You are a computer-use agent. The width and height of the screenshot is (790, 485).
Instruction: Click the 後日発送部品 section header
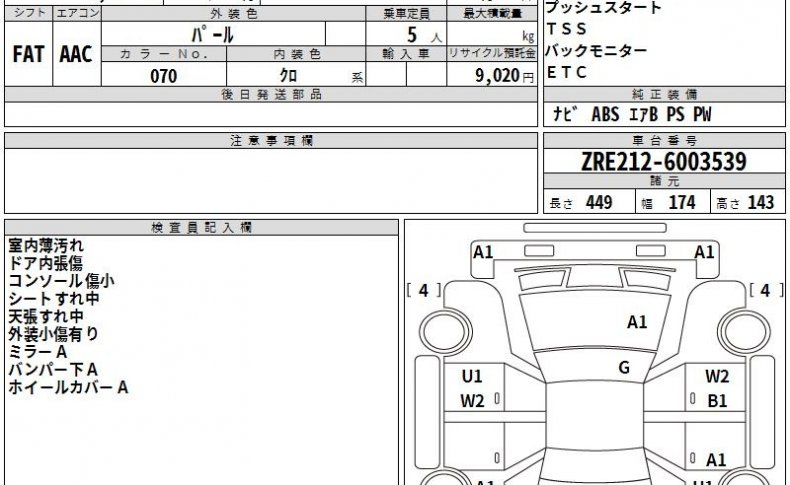point(271,94)
